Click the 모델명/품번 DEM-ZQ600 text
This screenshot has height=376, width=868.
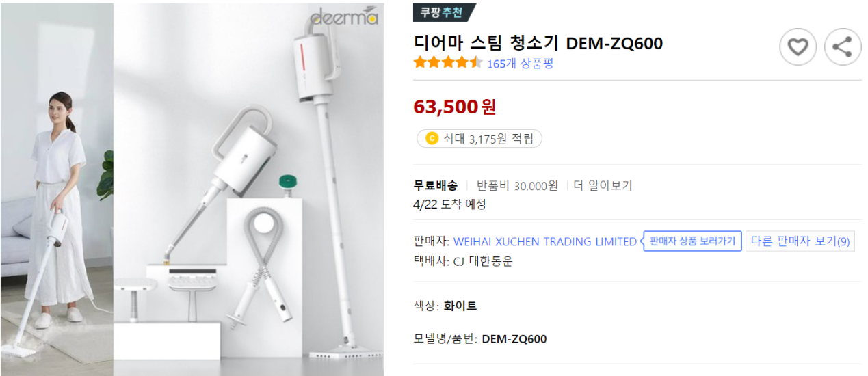pos(480,339)
